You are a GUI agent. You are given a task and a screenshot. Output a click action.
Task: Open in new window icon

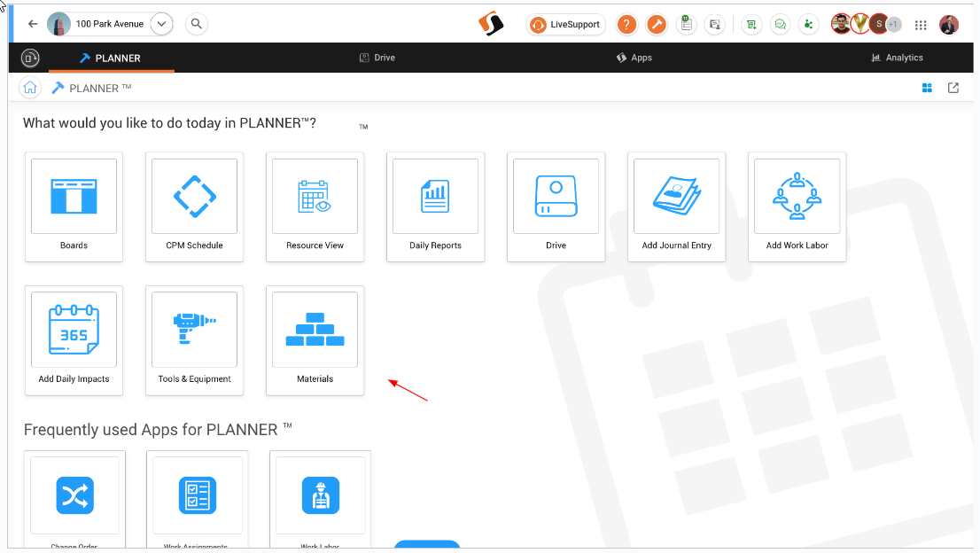click(x=953, y=88)
